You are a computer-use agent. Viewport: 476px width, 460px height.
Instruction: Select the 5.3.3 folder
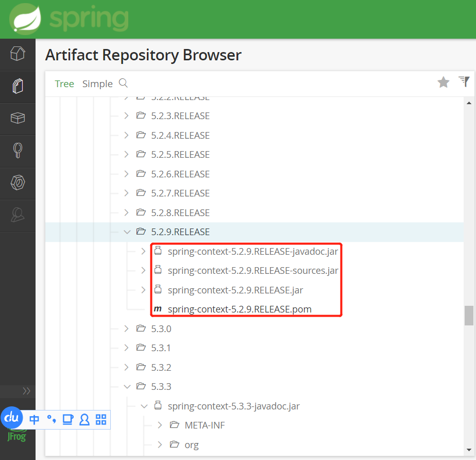point(161,386)
